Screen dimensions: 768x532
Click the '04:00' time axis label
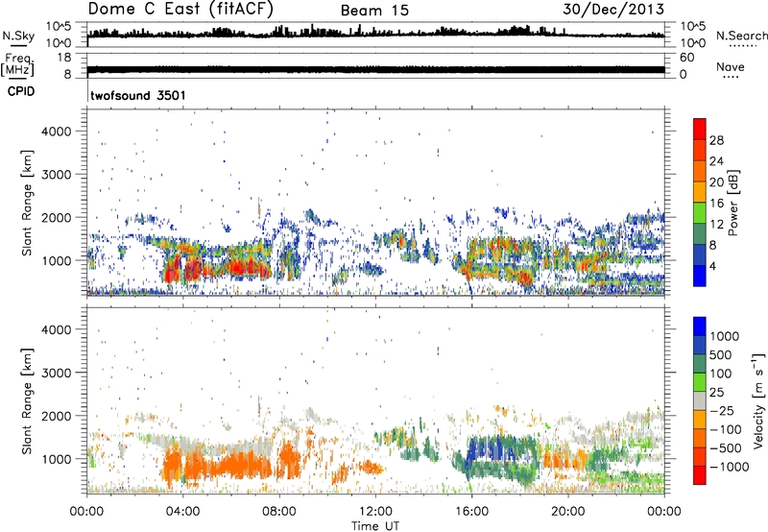click(182, 512)
